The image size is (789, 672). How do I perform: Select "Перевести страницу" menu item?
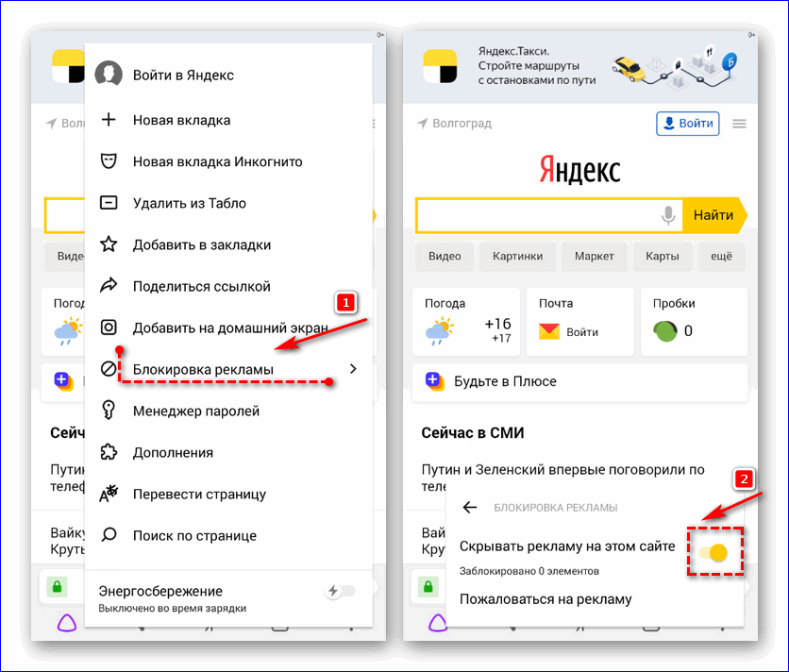pyautogui.click(x=199, y=494)
